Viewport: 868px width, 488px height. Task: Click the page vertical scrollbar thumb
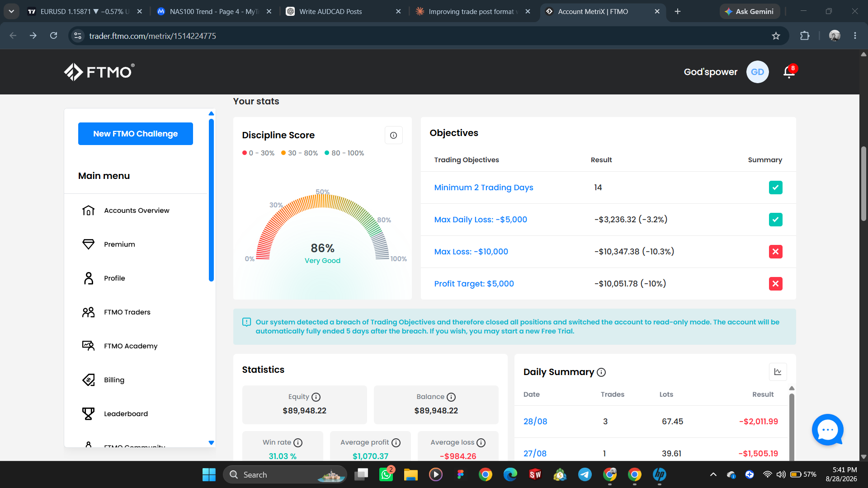click(864, 183)
